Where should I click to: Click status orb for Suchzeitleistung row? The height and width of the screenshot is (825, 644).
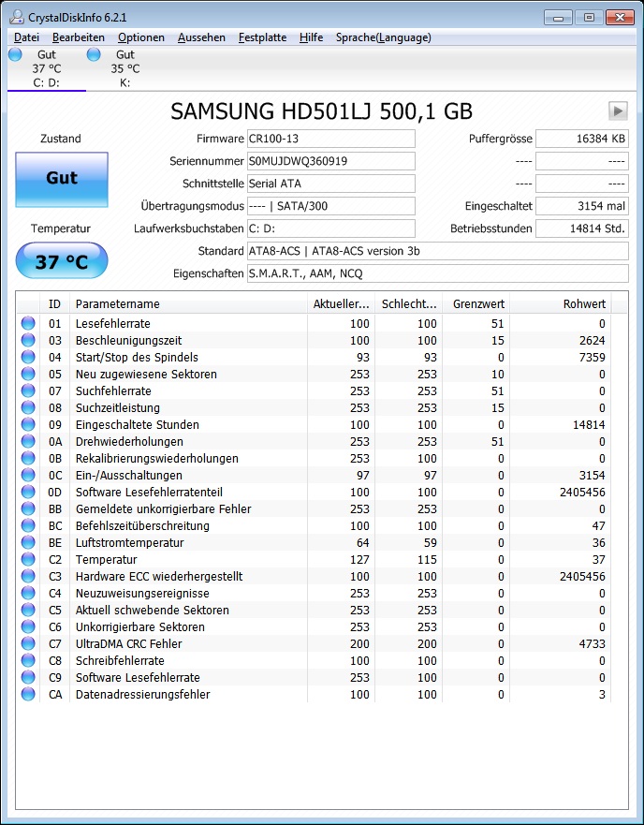(28, 407)
